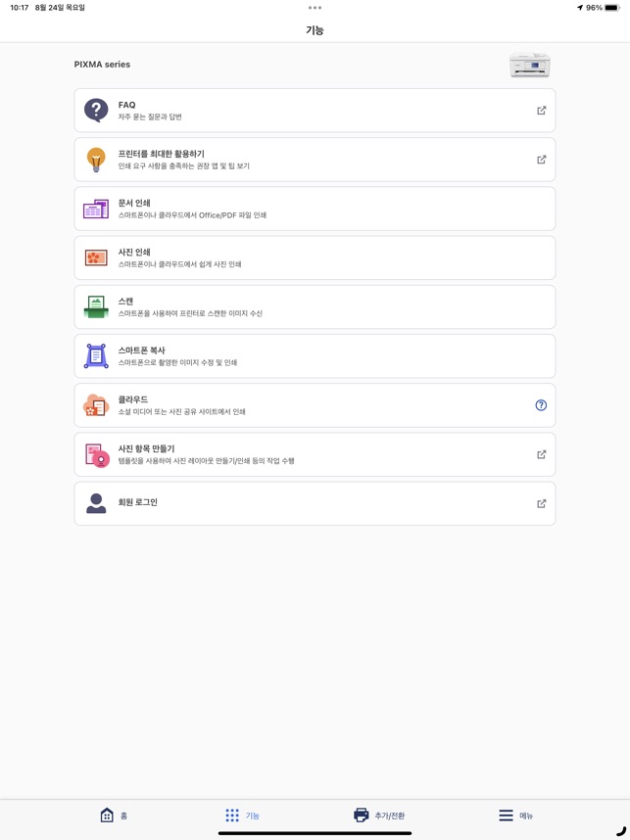Open the 메뉴 hamburger tab
The width and height of the screenshot is (630, 840).
515,816
